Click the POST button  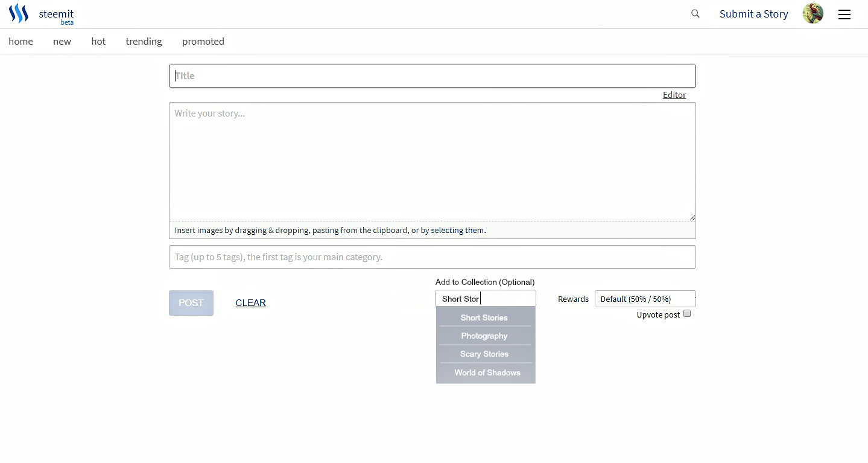pos(191,303)
